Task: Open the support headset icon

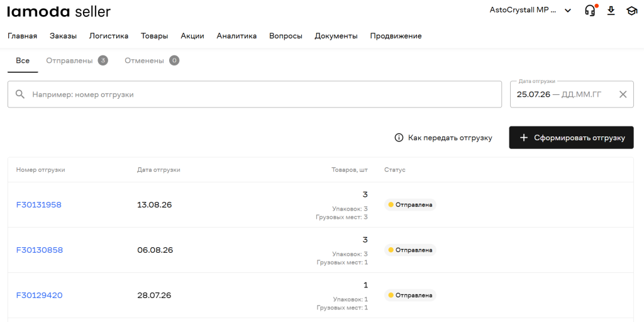Action: [x=590, y=11]
